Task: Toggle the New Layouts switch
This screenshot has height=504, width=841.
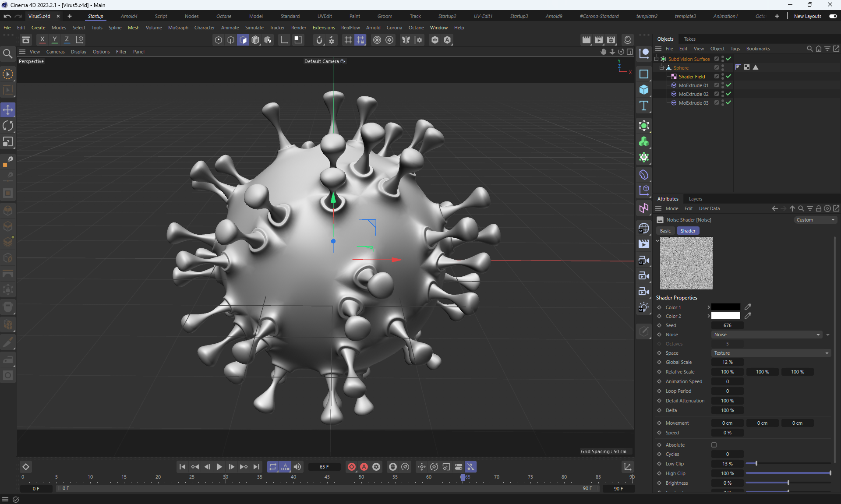Action: [x=833, y=16]
